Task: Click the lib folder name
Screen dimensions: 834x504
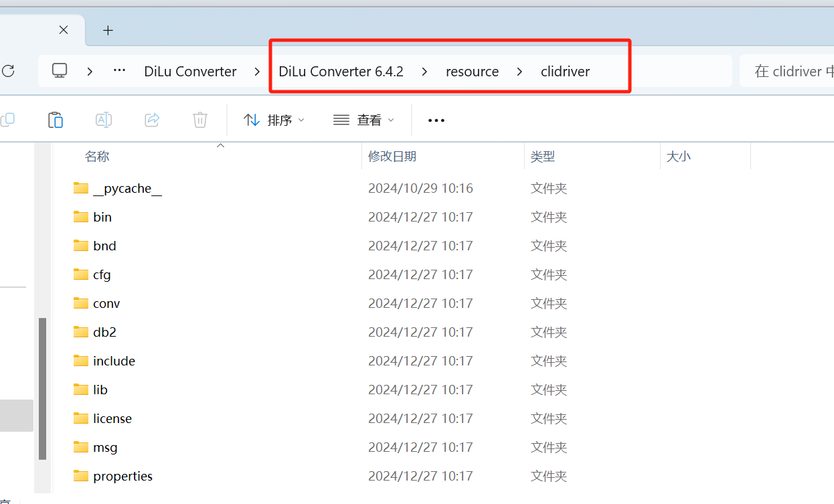Action: coord(100,390)
